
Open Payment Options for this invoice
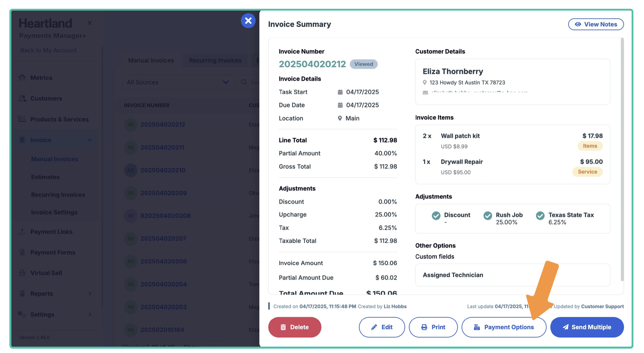(x=504, y=327)
